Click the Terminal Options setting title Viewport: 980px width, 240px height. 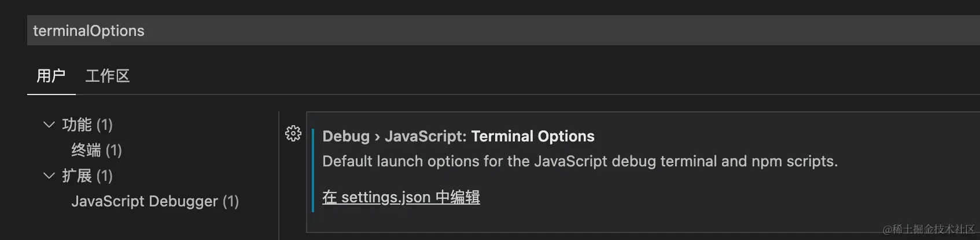[x=533, y=136]
